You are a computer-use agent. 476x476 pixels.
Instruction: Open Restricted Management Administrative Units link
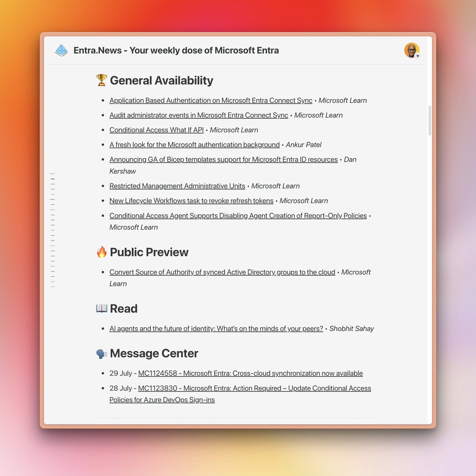pyautogui.click(x=177, y=186)
